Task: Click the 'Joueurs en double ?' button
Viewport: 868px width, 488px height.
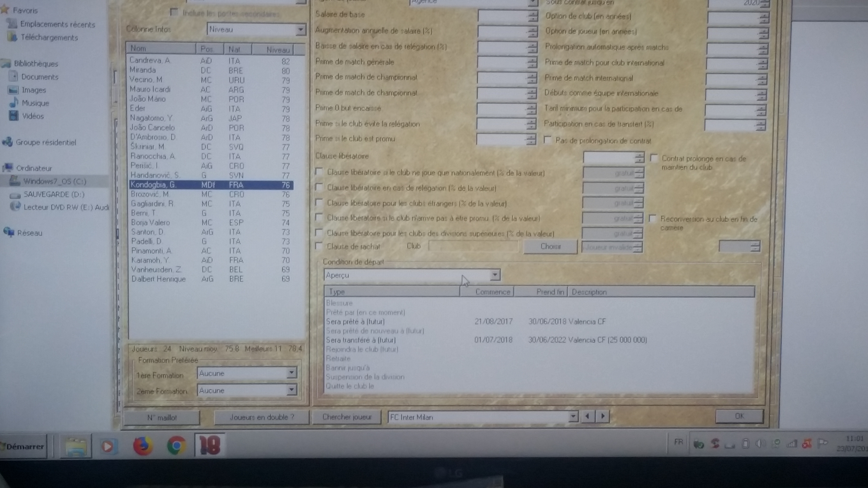Action: click(261, 417)
